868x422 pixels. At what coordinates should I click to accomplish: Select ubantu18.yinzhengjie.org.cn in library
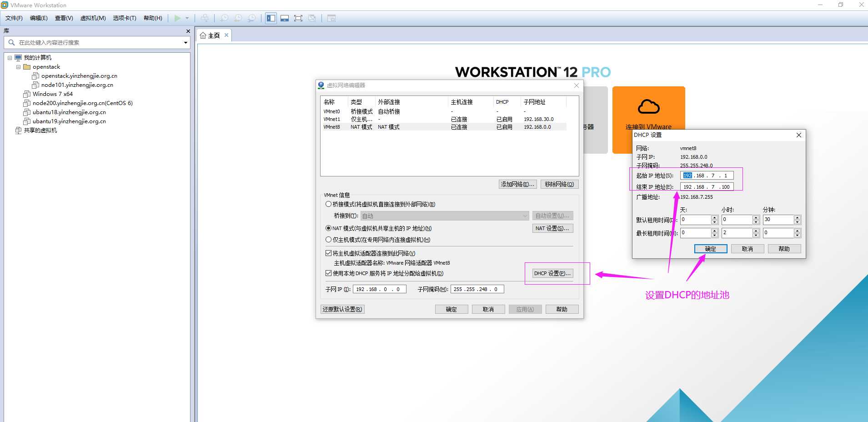(69, 112)
